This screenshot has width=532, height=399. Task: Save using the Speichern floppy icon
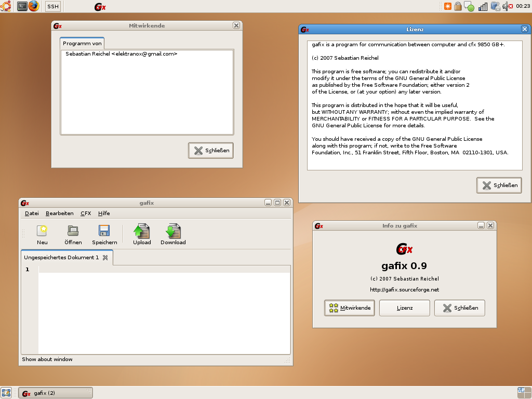104,231
